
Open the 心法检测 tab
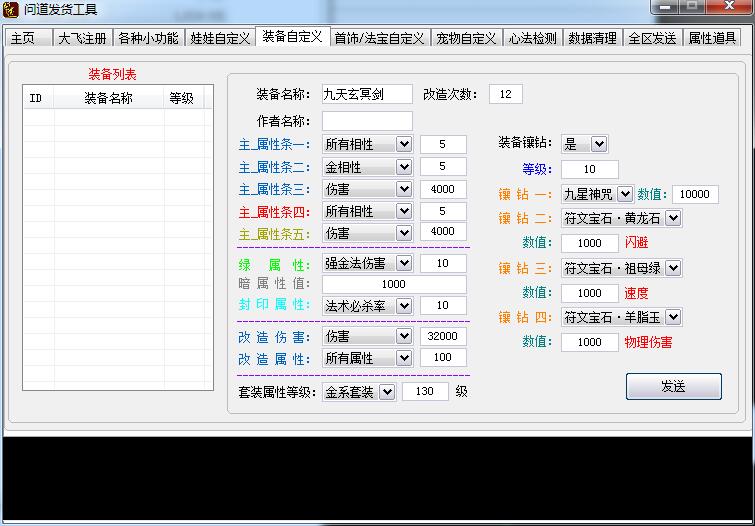point(532,38)
